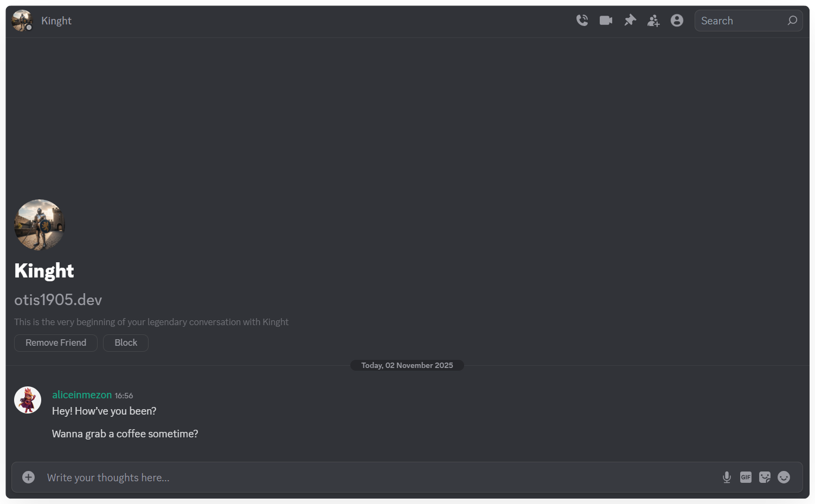Open the emoji picker
This screenshot has height=504, width=815.
coord(784,477)
